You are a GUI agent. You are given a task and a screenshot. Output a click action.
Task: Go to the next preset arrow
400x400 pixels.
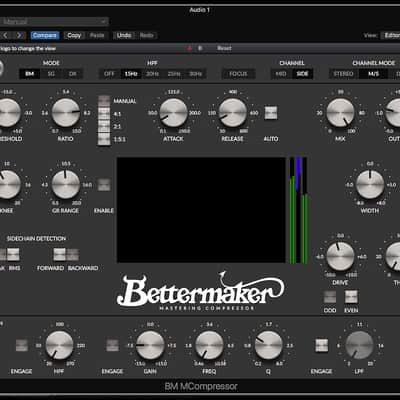pyautogui.click(x=19, y=35)
